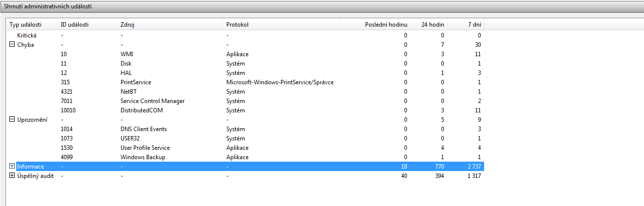This screenshot has height=206, width=644.
Task: Select the User Profile Service row
Action: (x=146, y=148)
